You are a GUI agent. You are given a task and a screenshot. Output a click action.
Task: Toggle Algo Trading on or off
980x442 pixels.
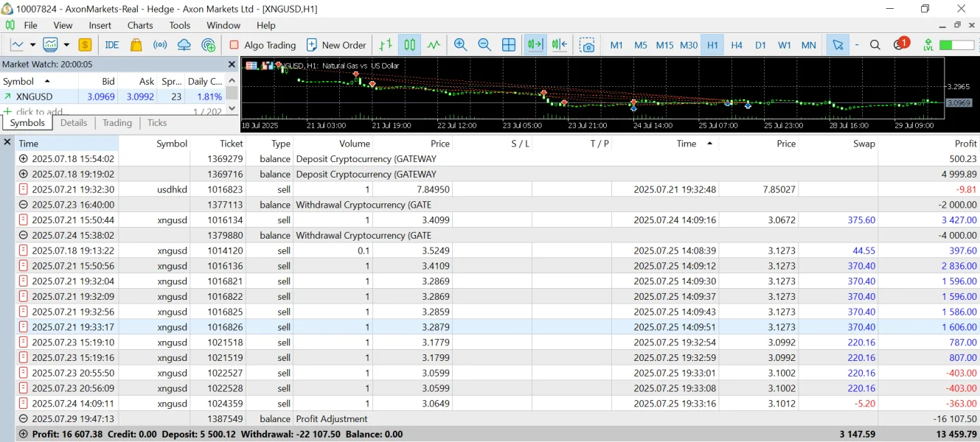point(263,45)
